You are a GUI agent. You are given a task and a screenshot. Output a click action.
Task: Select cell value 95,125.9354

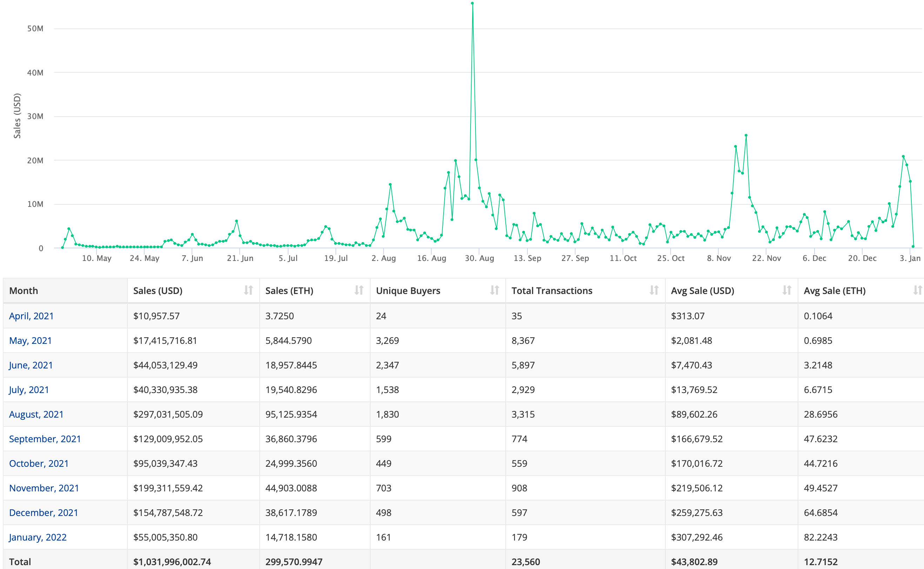[x=291, y=414]
